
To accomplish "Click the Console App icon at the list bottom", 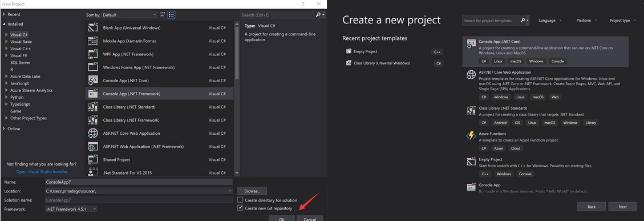I will tap(471, 187).
